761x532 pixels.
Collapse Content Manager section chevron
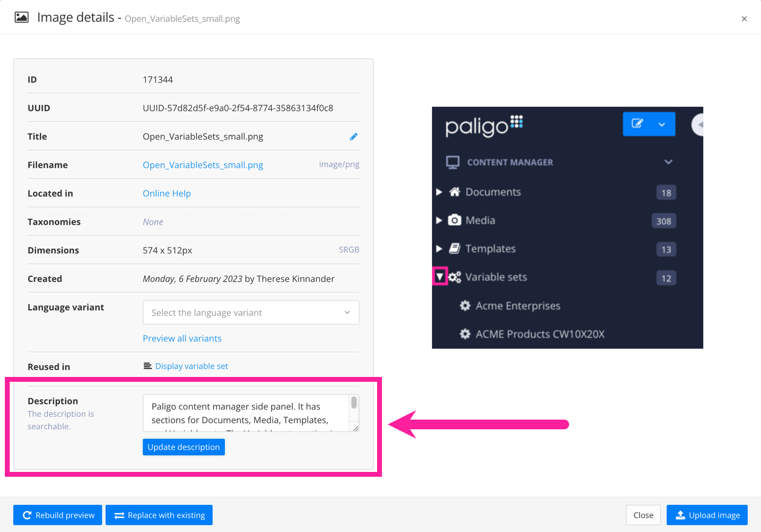click(668, 162)
